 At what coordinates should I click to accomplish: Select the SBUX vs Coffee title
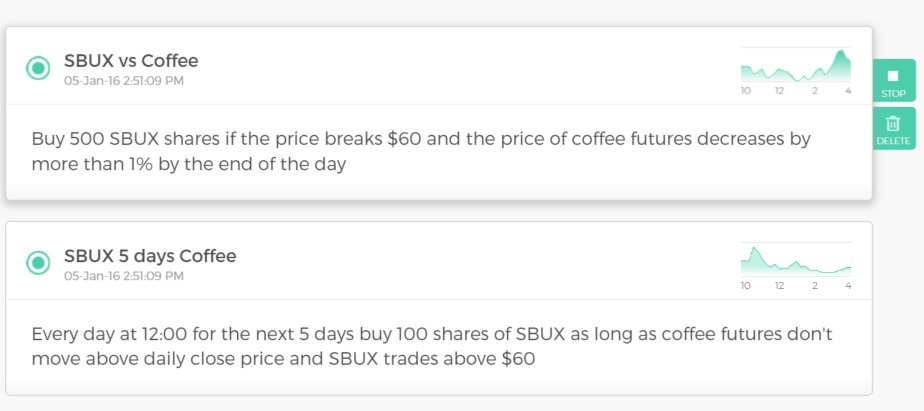coord(131,60)
